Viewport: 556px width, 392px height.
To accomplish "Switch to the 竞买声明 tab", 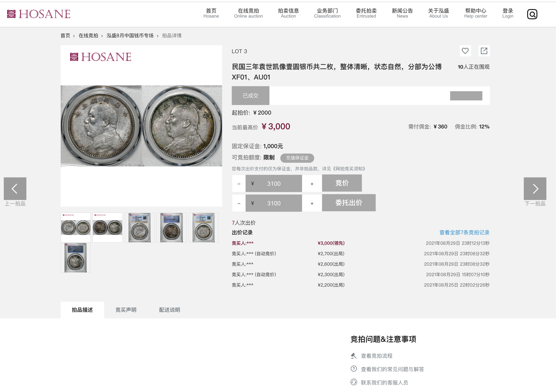I will coord(126,310).
